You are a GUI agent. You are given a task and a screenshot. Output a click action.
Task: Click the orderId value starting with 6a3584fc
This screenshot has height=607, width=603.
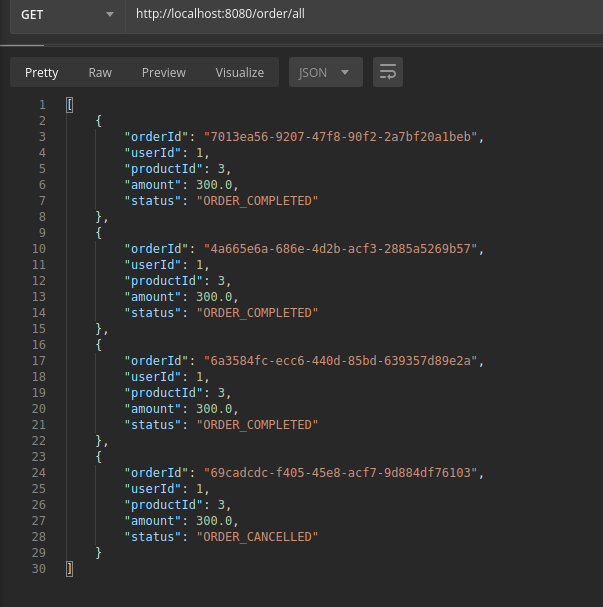343,361
